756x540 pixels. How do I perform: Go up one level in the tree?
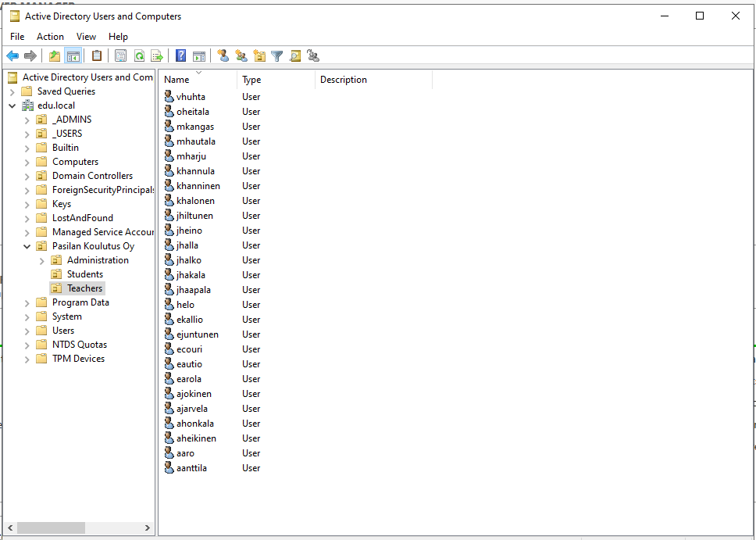(x=55, y=56)
